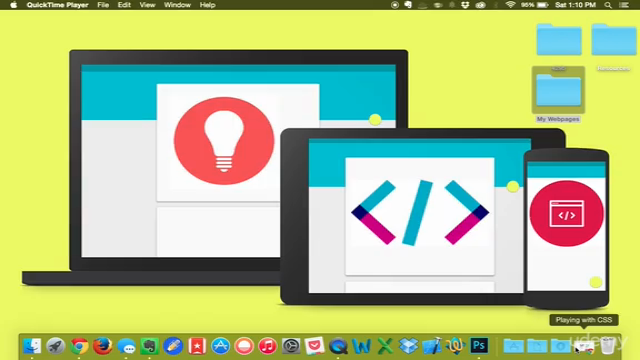640x360 pixels.
Task: Open Finder from the dock
Action: 32,346
